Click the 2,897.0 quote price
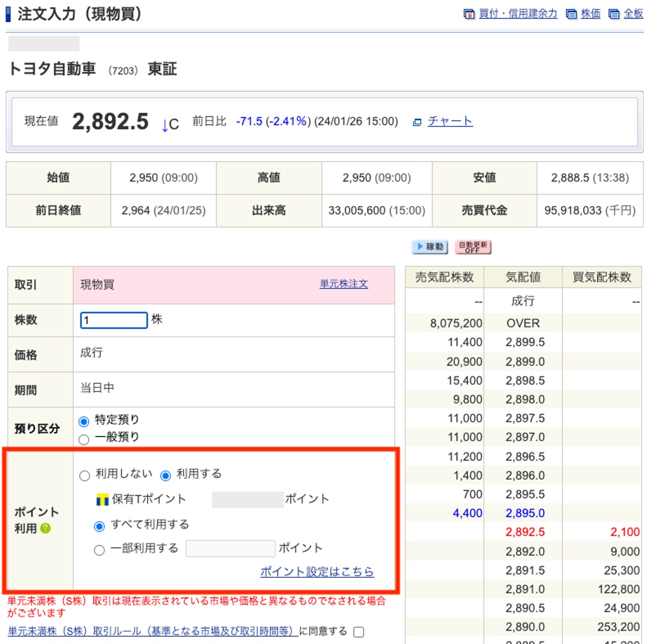This screenshot has width=656, height=644. pyautogui.click(x=525, y=437)
